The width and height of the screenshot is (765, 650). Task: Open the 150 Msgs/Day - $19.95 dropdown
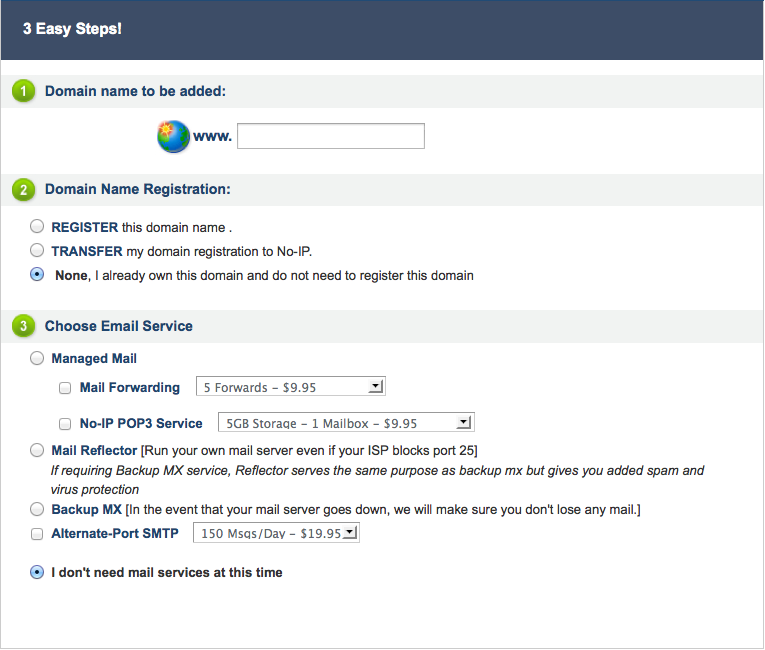[x=276, y=532]
